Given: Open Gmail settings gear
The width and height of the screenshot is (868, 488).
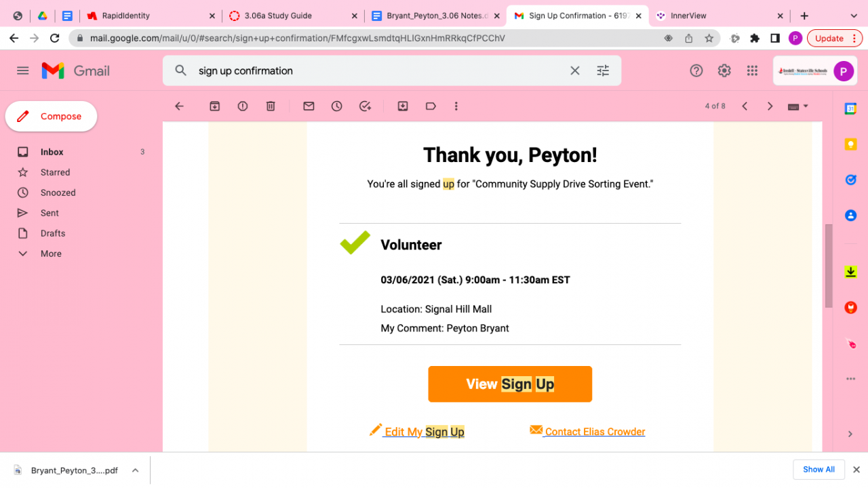Looking at the screenshot, I should [x=724, y=70].
